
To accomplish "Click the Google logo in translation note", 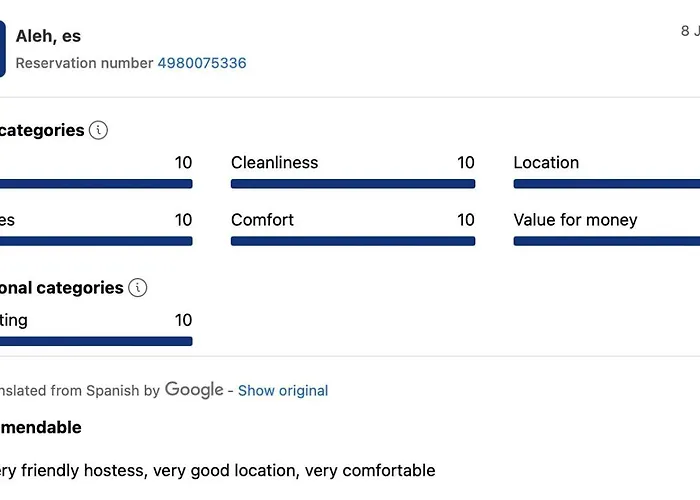I will tap(194, 390).
